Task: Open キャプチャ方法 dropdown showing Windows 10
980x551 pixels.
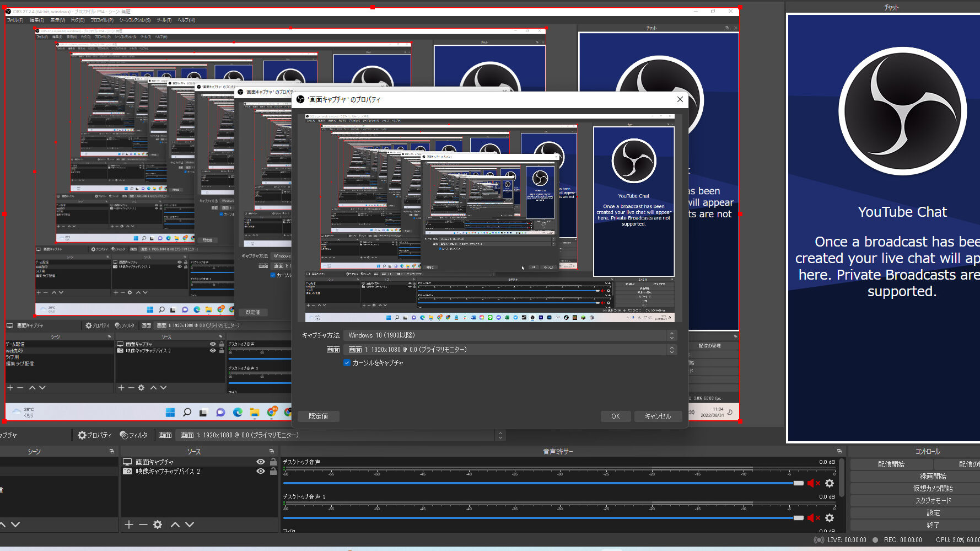Action: (509, 335)
